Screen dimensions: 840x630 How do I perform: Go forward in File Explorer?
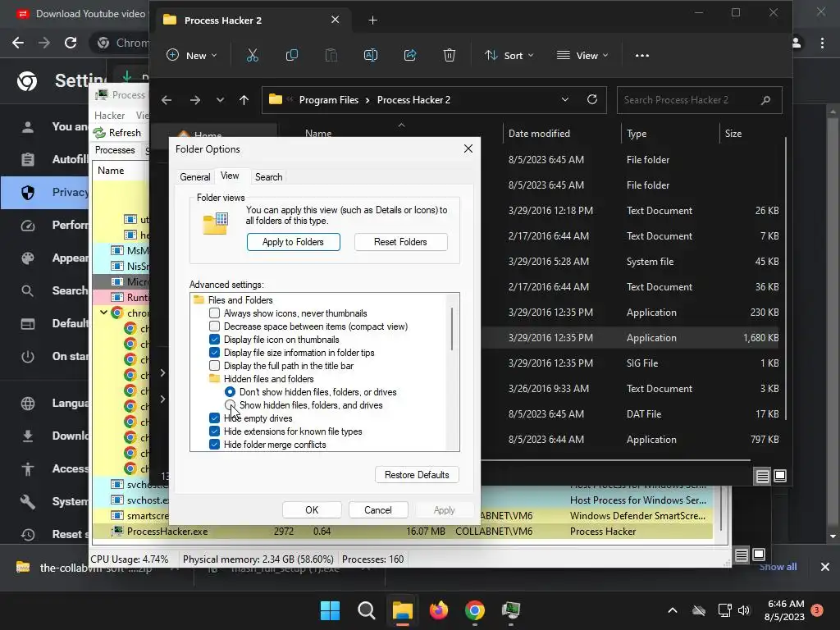(195, 100)
